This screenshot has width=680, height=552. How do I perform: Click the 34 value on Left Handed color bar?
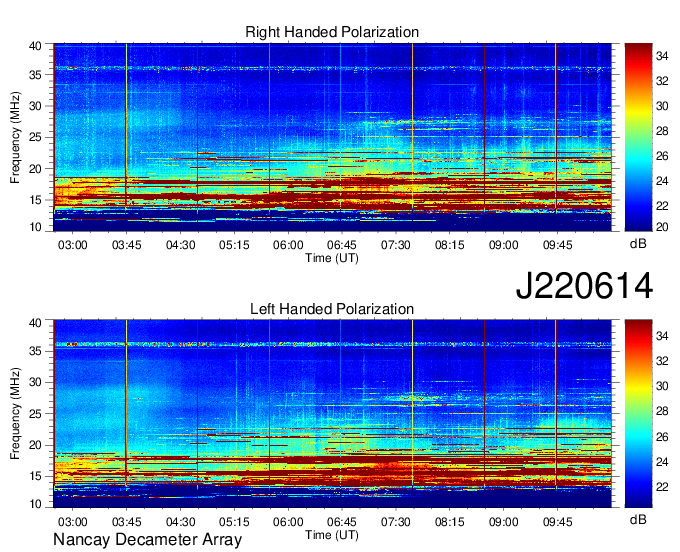[662, 336]
